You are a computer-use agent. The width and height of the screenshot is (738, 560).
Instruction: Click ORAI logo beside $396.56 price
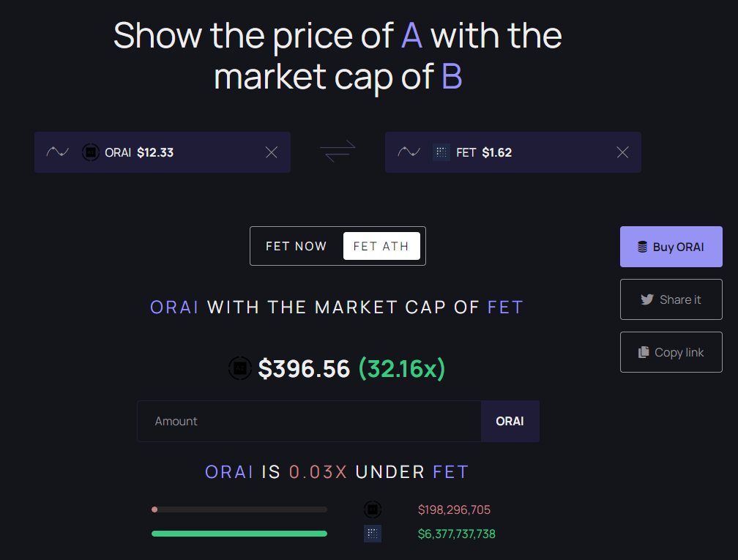[x=240, y=368]
